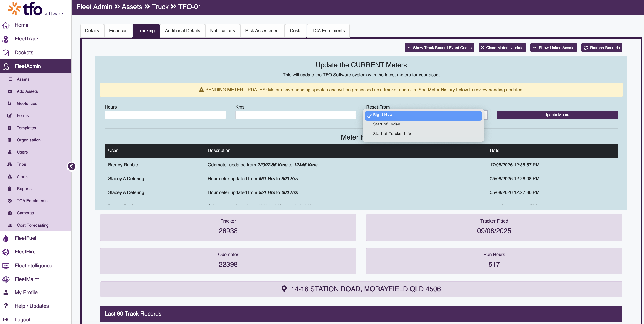The width and height of the screenshot is (644, 324).
Task: Collapse the sidebar with the chevron button
Action: (72, 166)
